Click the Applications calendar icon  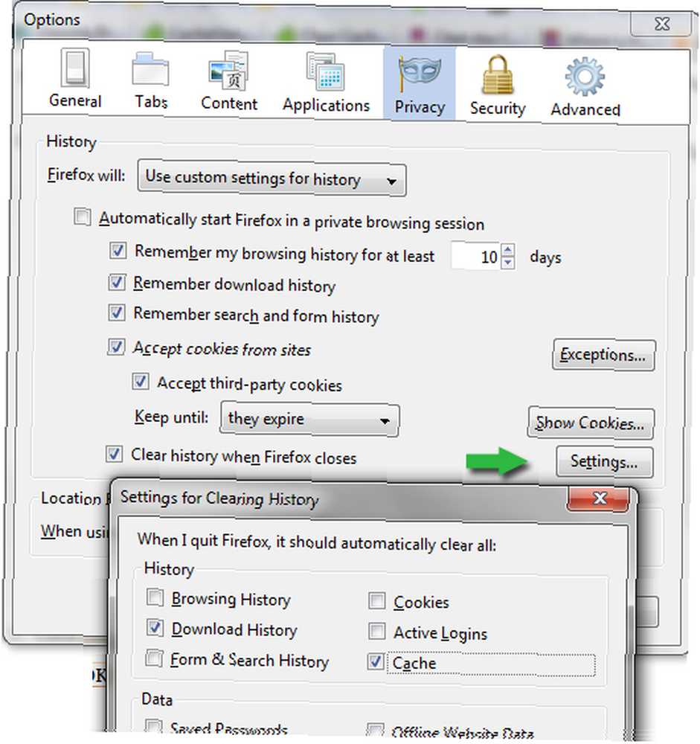[326, 71]
